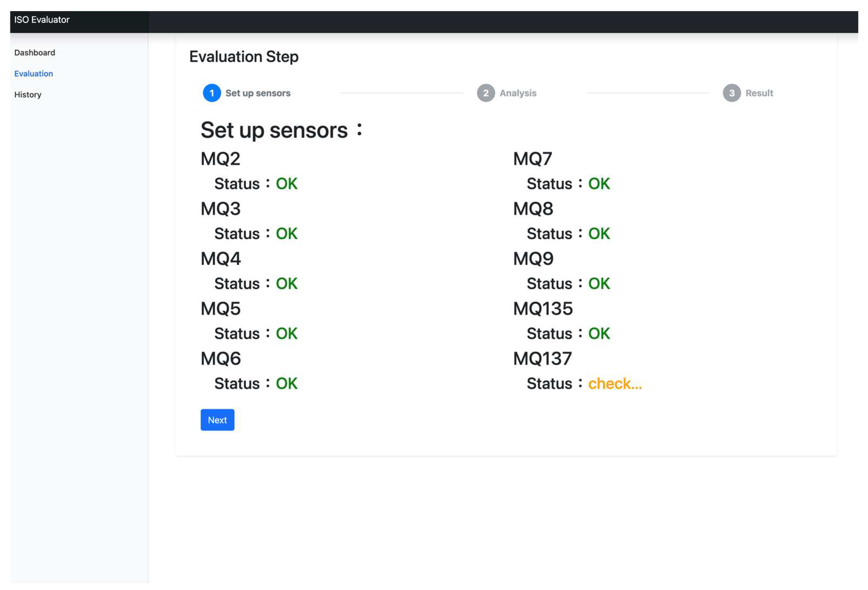This screenshot has width=868, height=590.
Task: Click the OK status under MQ9
Action: (599, 284)
